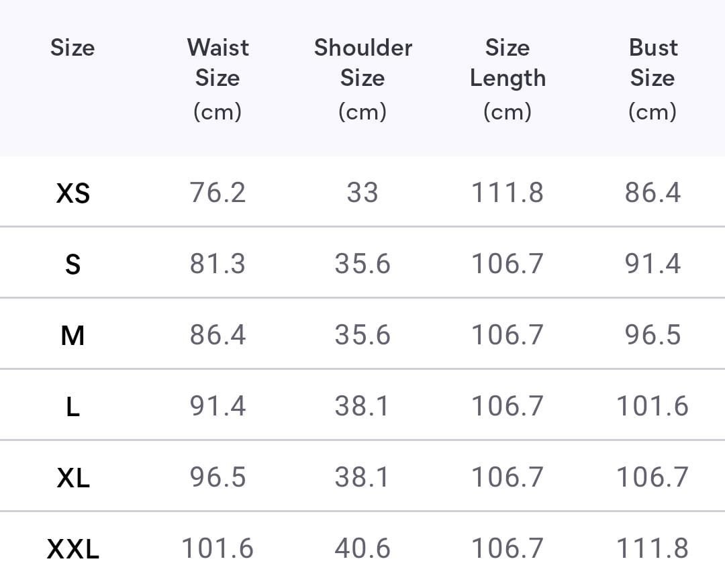The width and height of the screenshot is (725, 588).
Task: Click the XXL waist value 101.6
Action: (217, 548)
